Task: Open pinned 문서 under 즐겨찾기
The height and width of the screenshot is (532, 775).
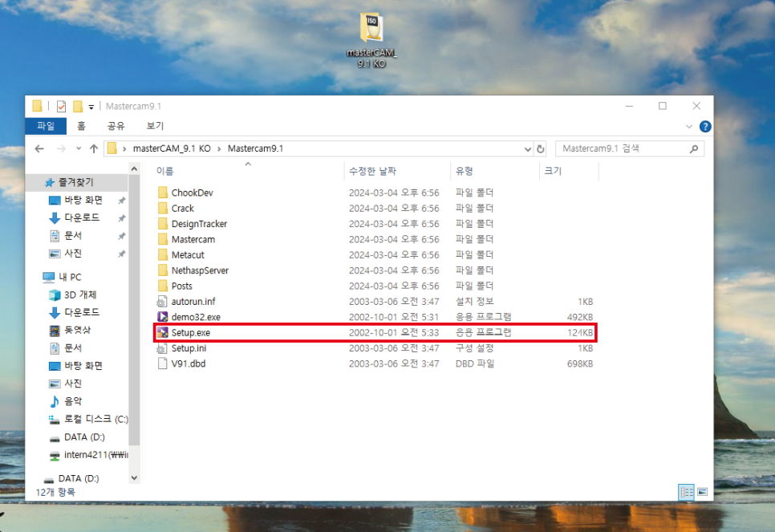Action: click(x=73, y=235)
